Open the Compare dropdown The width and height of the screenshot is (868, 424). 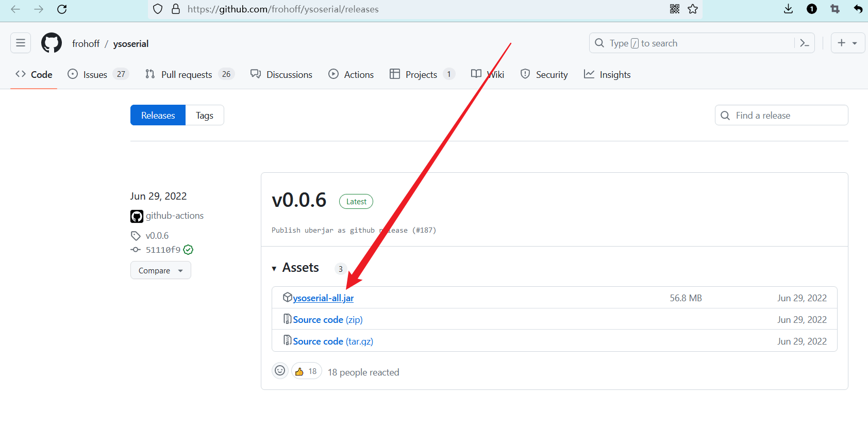coord(161,270)
